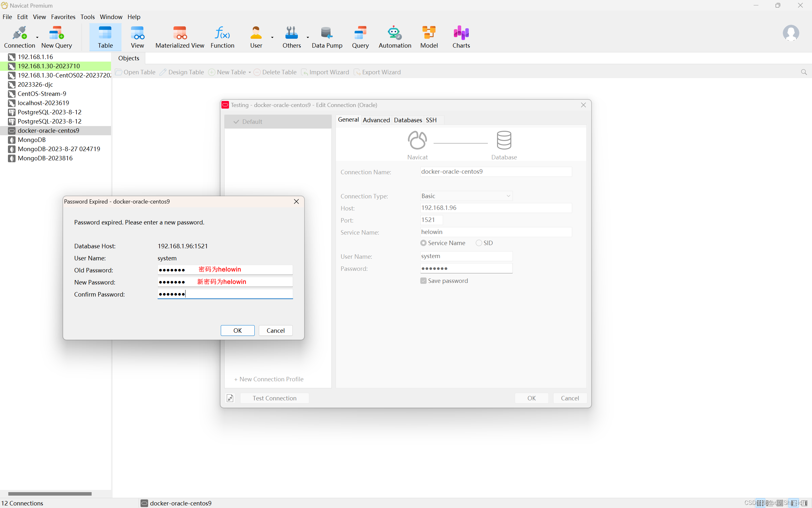The height and width of the screenshot is (508, 812).
Task: Select the 192.168.1.16 connection
Action: tap(56, 57)
